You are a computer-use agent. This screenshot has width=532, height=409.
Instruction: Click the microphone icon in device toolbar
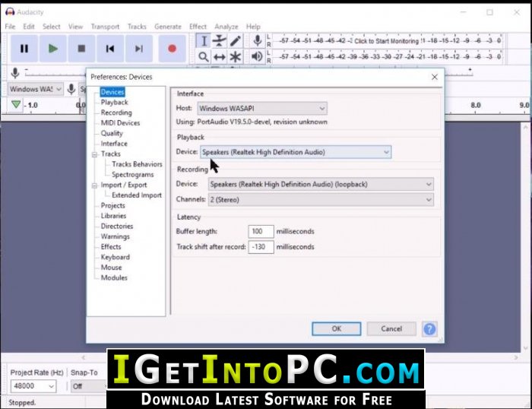[x=71, y=89]
